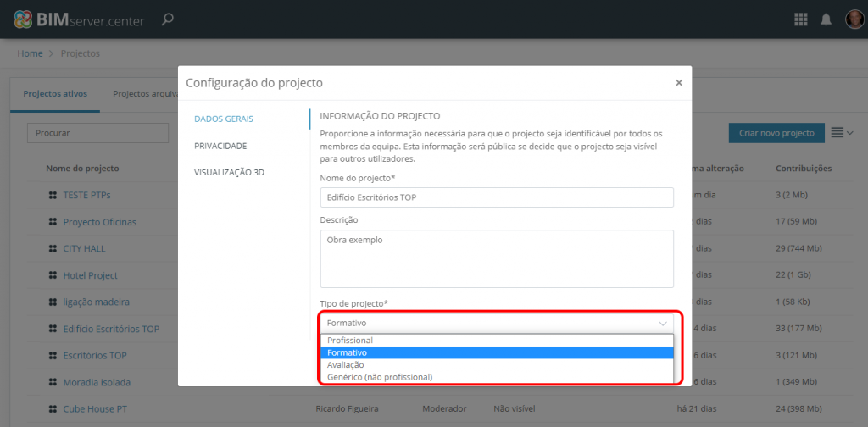Click the BIMserver.center logo

(80, 19)
